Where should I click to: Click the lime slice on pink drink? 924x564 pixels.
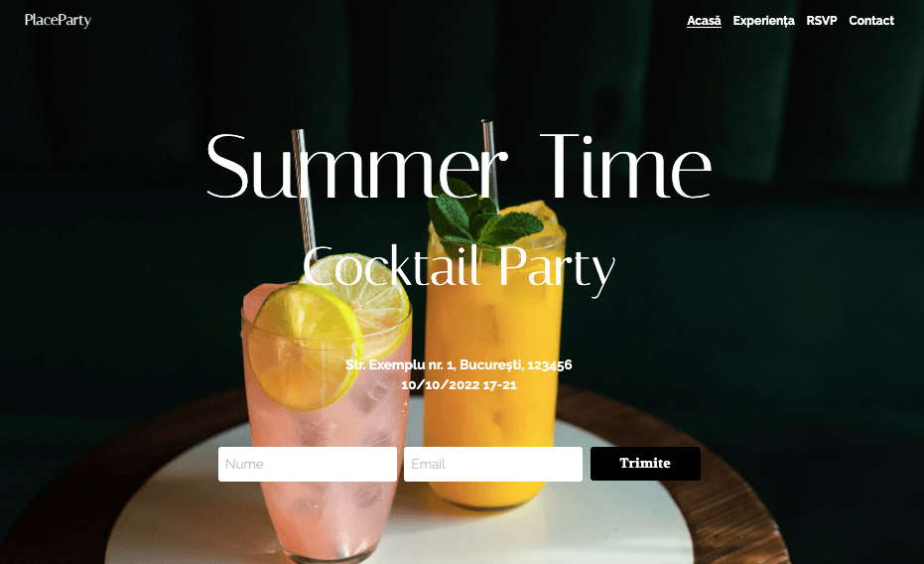click(x=306, y=349)
